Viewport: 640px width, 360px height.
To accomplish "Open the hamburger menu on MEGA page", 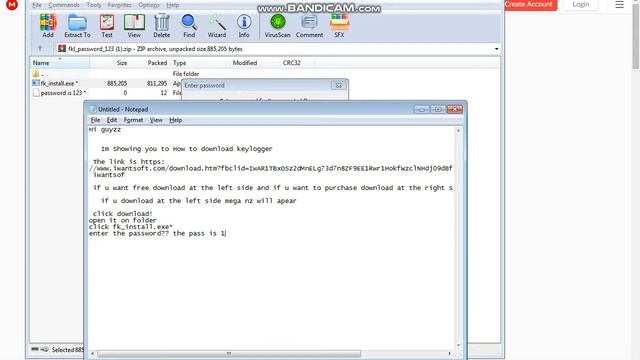I will click(619, 4).
